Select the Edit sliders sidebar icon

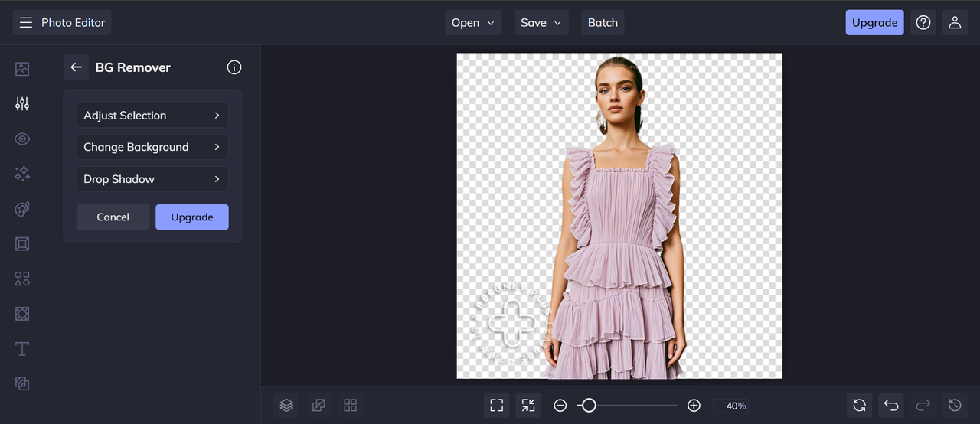pos(22,104)
